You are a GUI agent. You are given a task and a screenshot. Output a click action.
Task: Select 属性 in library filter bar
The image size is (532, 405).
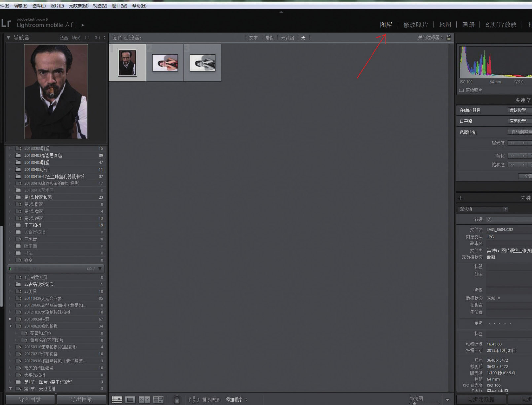(269, 38)
